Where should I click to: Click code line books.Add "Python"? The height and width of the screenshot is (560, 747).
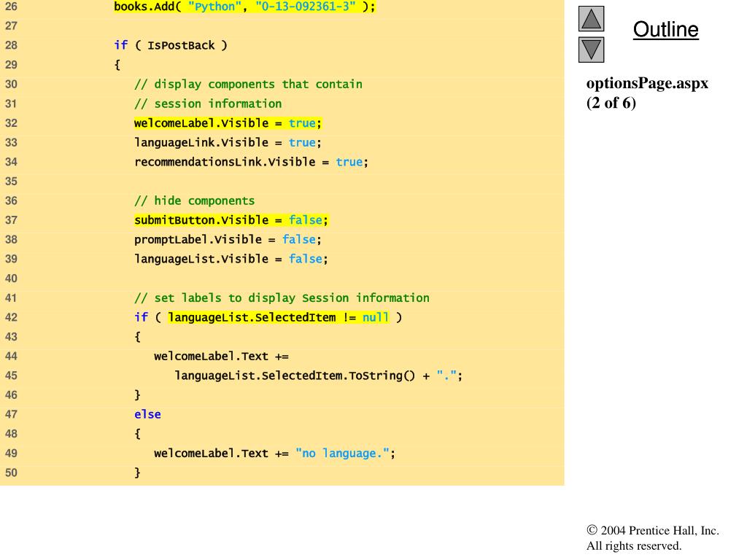[x=244, y=7]
